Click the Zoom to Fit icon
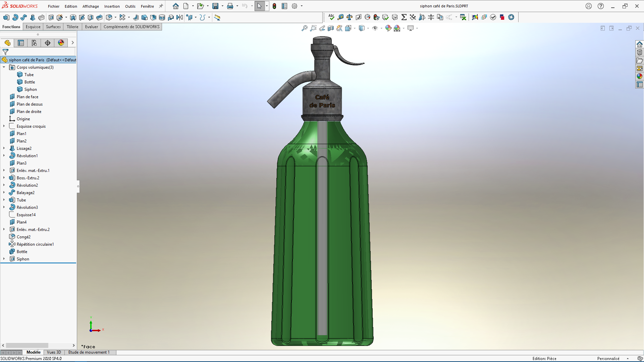 (x=305, y=28)
